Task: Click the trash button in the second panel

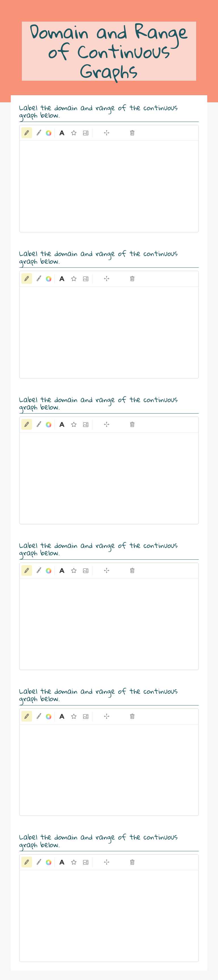Action: pos(132,279)
